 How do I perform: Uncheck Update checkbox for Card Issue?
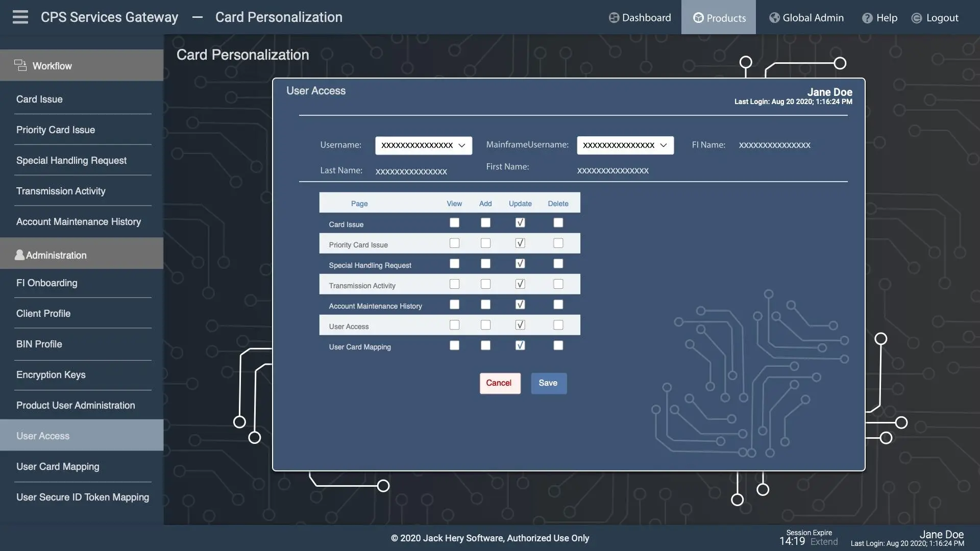pos(520,223)
